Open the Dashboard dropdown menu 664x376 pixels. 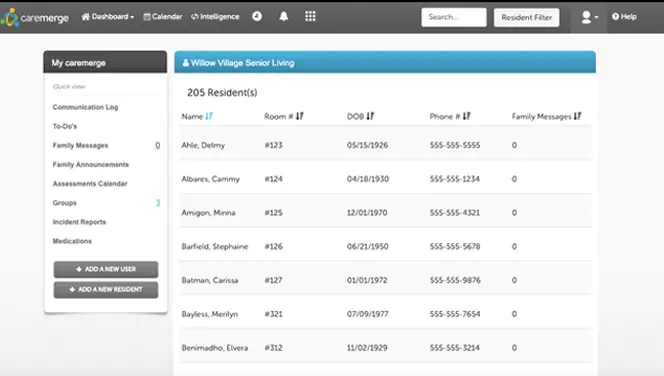[x=108, y=17]
